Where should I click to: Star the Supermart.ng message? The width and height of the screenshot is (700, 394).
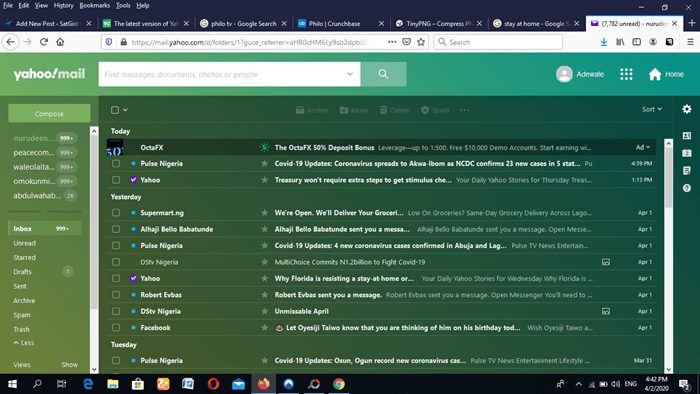[x=264, y=213]
